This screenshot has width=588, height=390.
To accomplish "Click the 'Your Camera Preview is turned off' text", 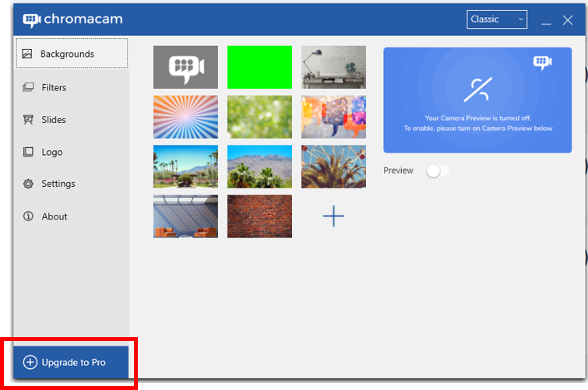I will (477, 118).
